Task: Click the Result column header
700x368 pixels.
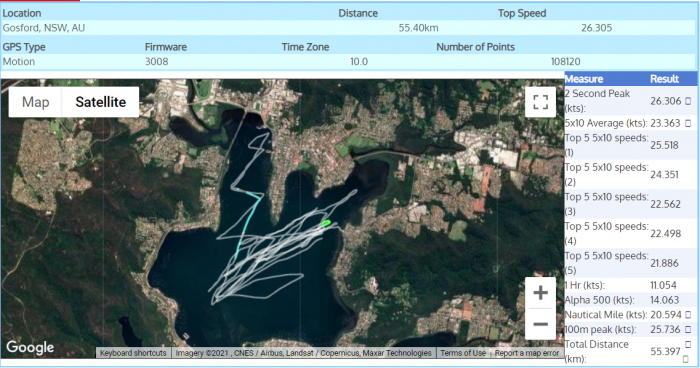Action: tap(664, 79)
